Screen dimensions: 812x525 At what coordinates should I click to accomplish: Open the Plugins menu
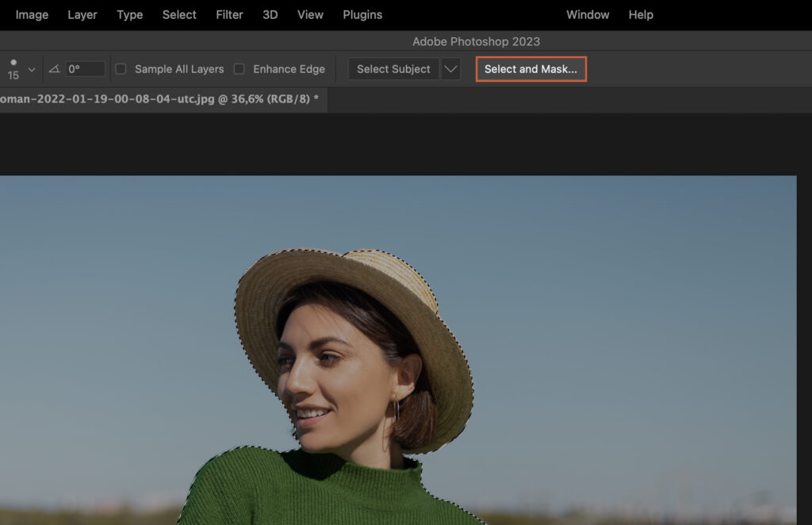coord(362,14)
